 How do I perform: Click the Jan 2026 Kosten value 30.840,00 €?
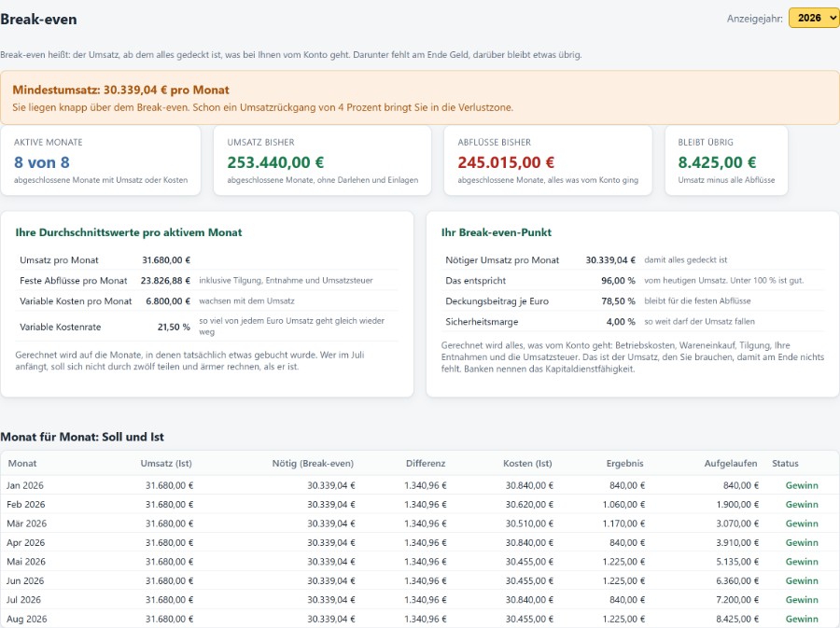coord(529,485)
